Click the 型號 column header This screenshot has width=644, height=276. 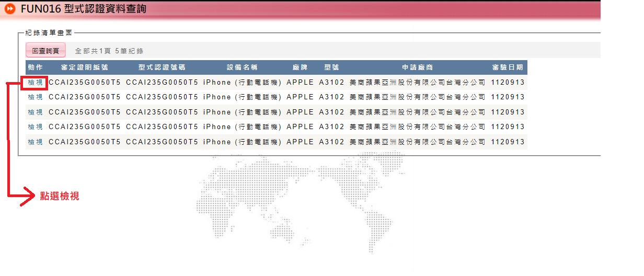331,67
